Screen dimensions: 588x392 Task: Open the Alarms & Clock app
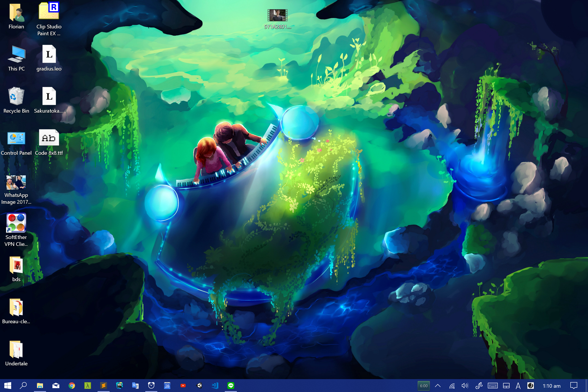pyautogui.click(x=151, y=386)
